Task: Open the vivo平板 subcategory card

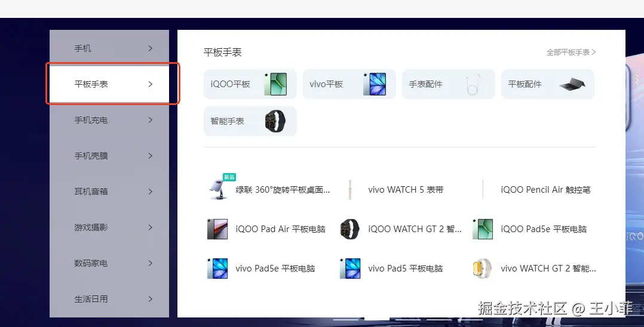Action: 349,84
